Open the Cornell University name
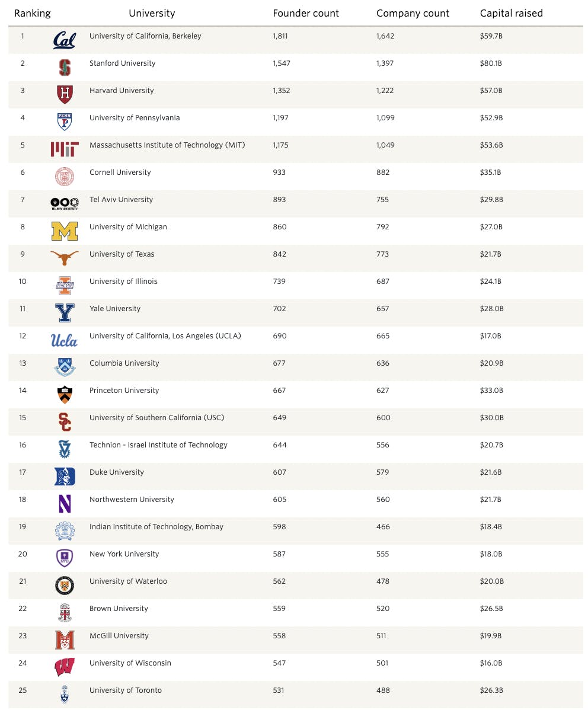Image resolution: width=588 pixels, height=710 pixels. pyautogui.click(x=120, y=172)
